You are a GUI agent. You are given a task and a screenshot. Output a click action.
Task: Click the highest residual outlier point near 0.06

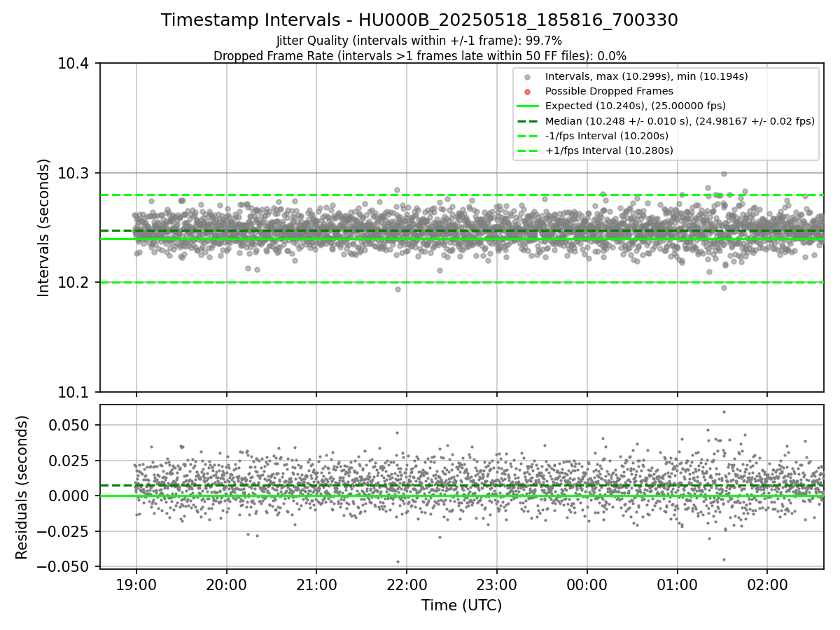pos(724,412)
